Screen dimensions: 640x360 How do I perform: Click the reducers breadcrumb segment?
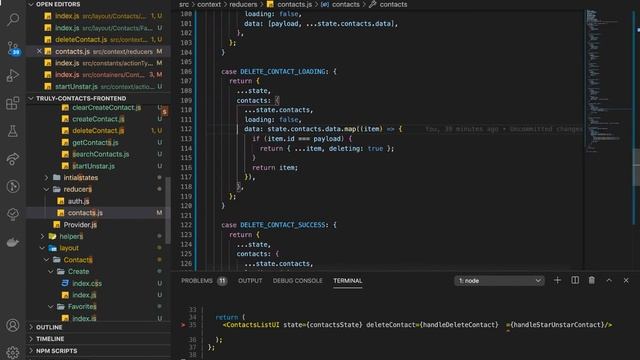click(243, 4)
